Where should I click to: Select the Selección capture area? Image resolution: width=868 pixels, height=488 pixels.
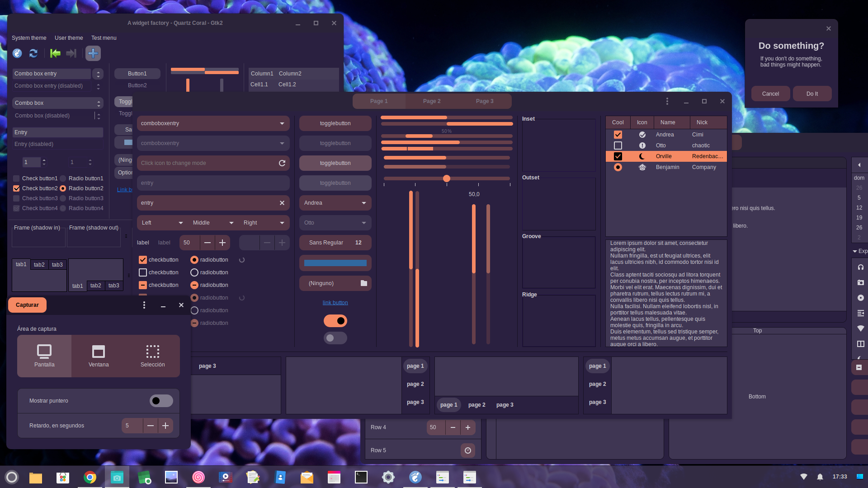pos(153,356)
